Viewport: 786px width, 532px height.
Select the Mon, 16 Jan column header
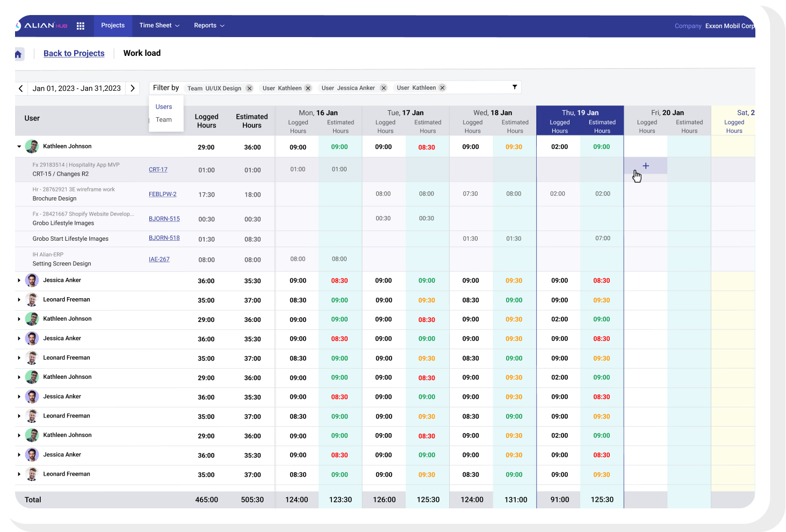coord(318,113)
